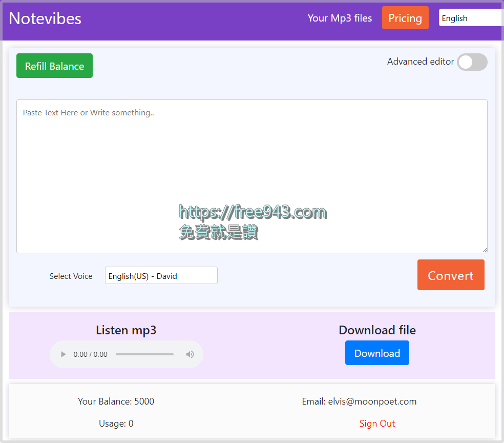This screenshot has height=443, width=504.
Task: Click the textarea resize grip corner
Action: [485, 250]
